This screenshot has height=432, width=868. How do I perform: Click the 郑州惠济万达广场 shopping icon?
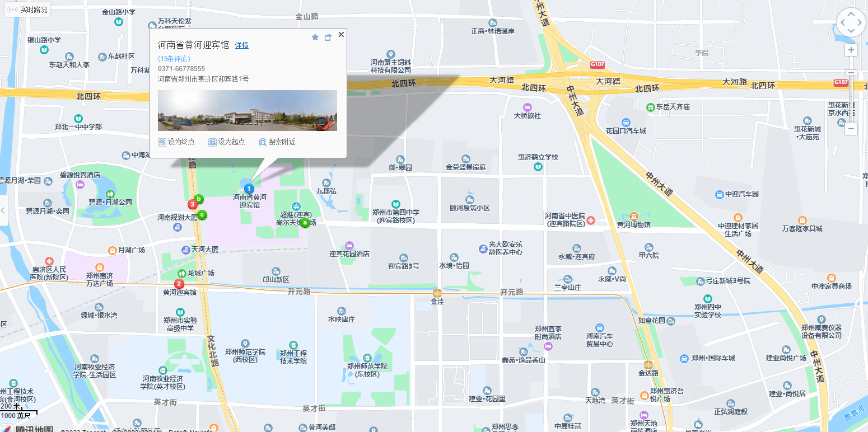100,267
